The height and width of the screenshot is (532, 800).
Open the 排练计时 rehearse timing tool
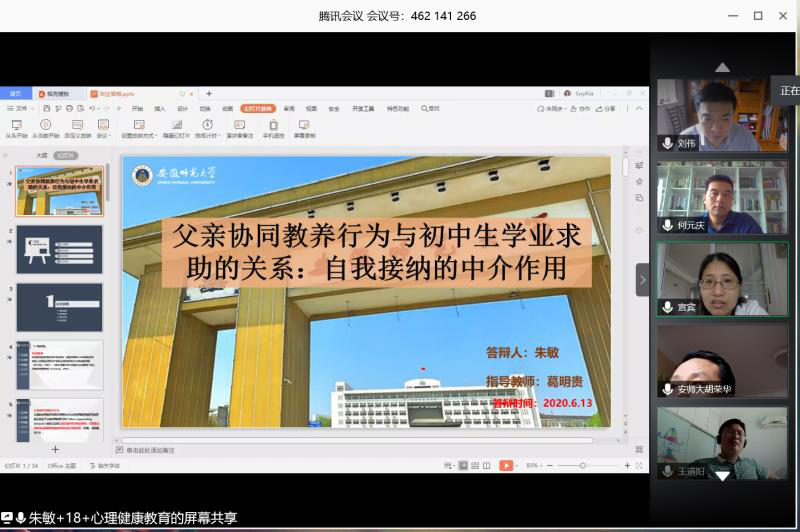(206, 125)
